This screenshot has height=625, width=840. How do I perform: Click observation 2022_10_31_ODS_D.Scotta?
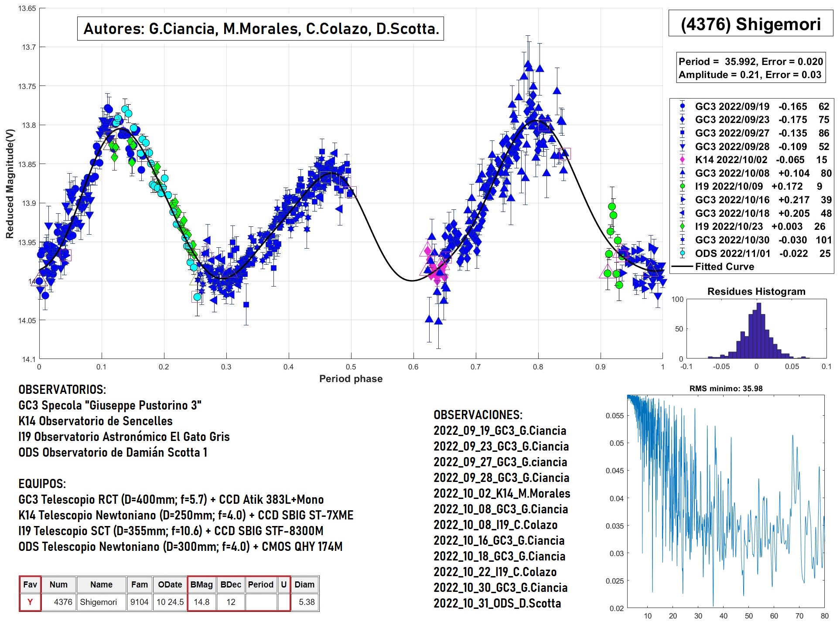tap(497, 603)
